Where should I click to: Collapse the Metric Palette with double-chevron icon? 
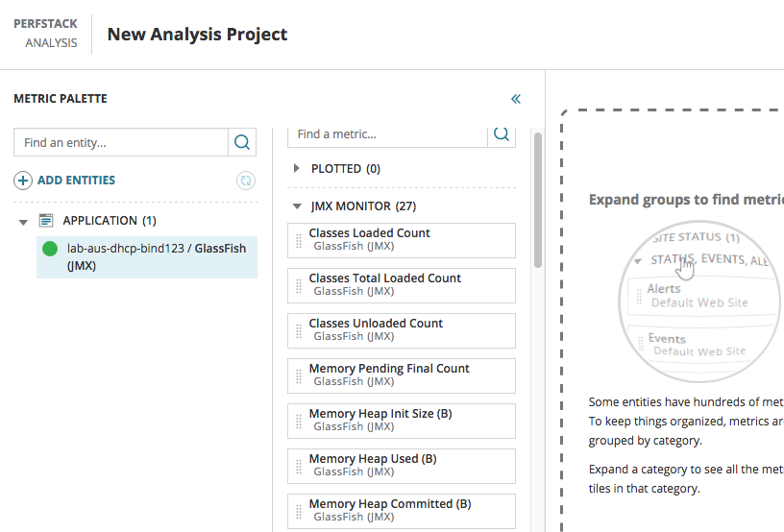pos(516,99)
